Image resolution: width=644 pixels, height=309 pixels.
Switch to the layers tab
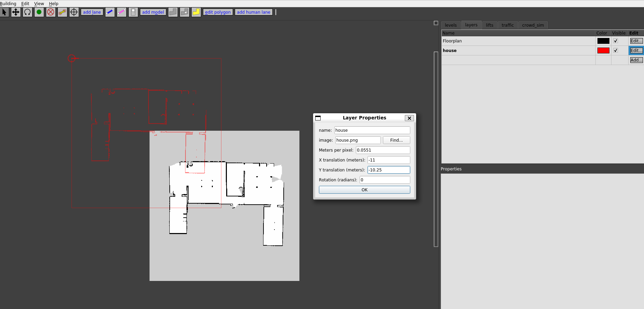471,25
